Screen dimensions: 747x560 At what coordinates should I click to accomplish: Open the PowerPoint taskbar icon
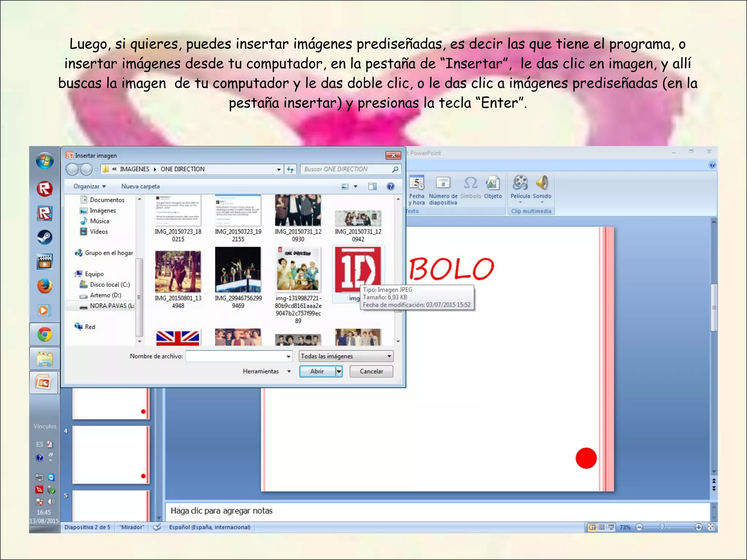pos(44,382)
